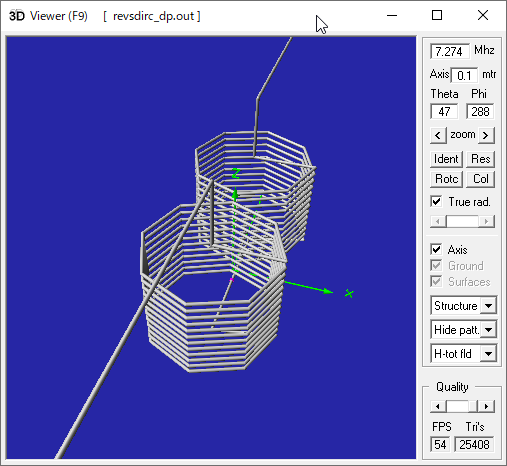
Task: Click the Quality slider right arrow
Action: 487,406
